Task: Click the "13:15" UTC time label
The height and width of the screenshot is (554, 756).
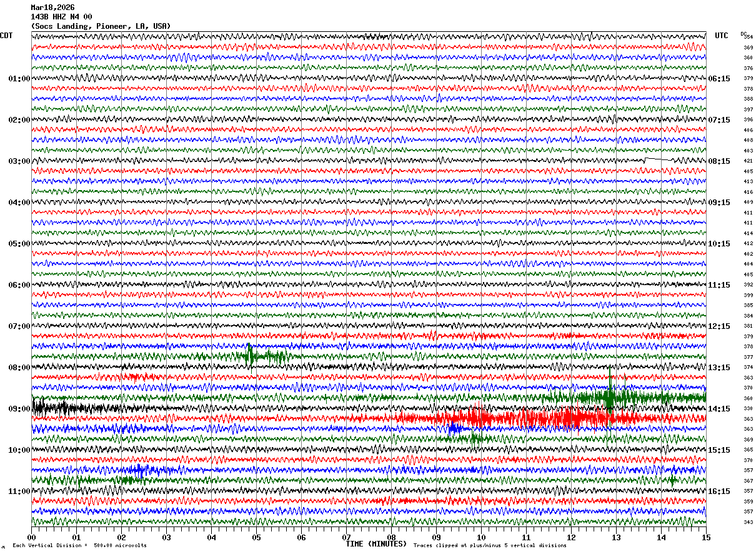Action: 719,368
